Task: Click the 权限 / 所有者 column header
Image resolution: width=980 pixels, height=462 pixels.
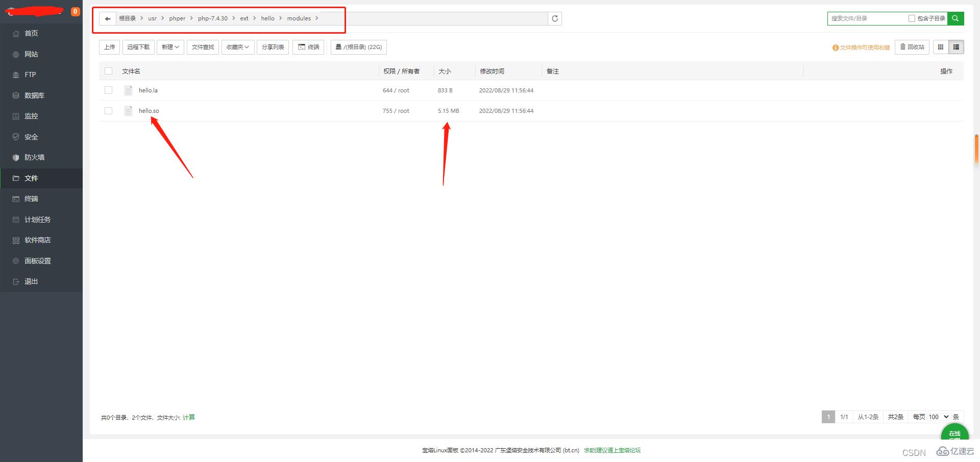Action: pyautogui.click(x=402, y=71)
